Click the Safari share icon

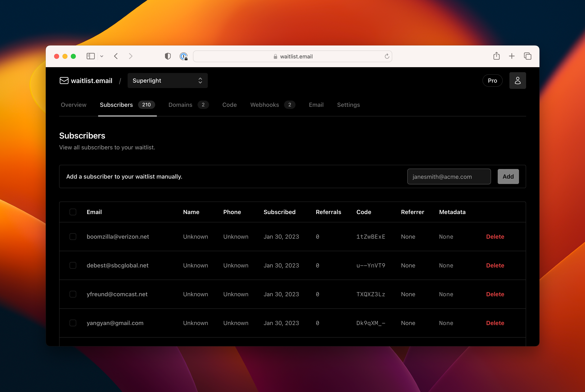[x=496, y=56]
